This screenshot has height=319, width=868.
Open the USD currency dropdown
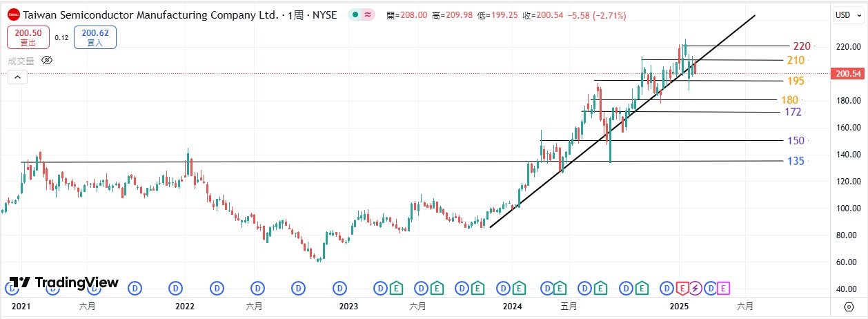tap(847, 14)
